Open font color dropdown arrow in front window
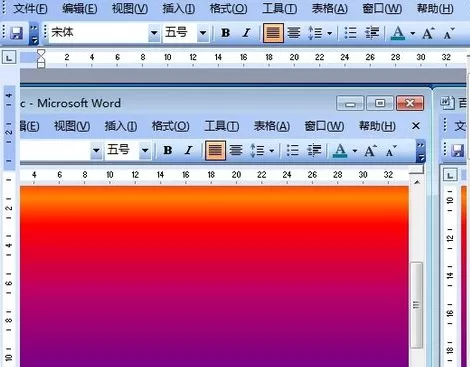 [x=355, y=150]
